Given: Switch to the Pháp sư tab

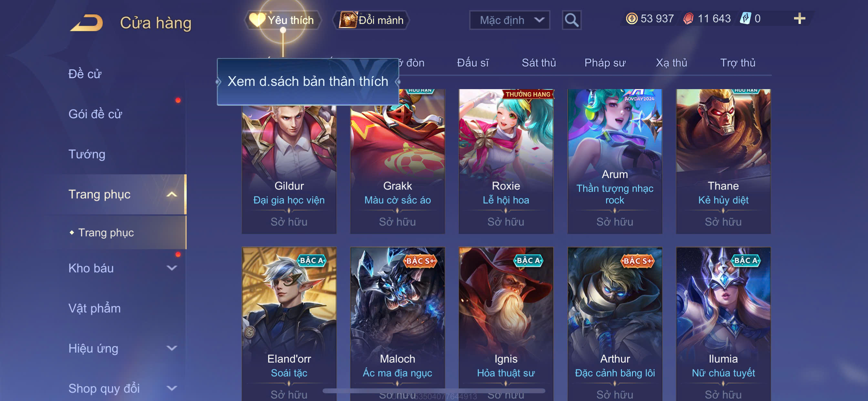Looking at the screenshot, I should pos(604,63).
